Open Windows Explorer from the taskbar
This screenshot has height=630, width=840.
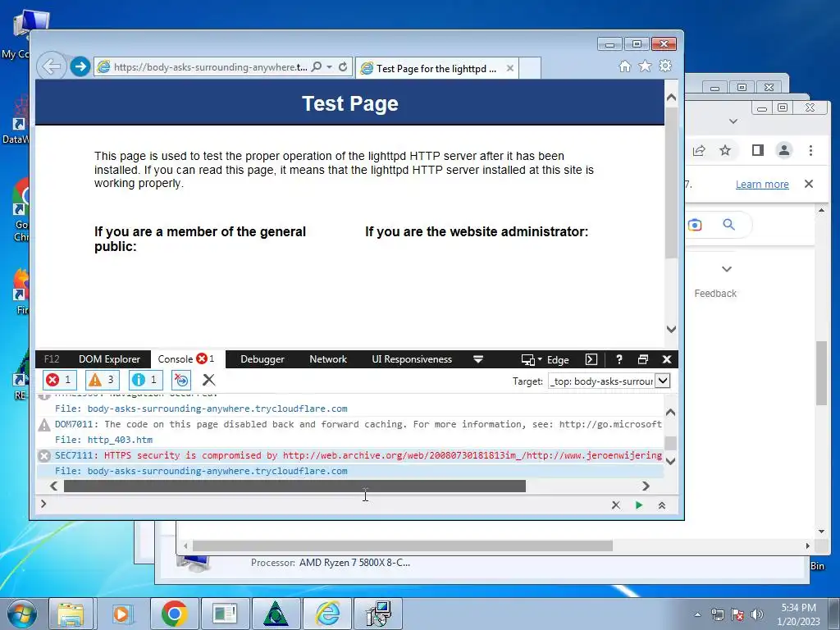(x=71, y=614)
